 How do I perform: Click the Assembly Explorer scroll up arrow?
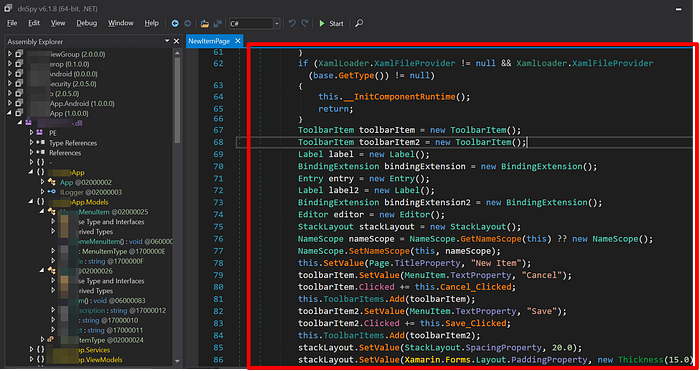point(178,52)
